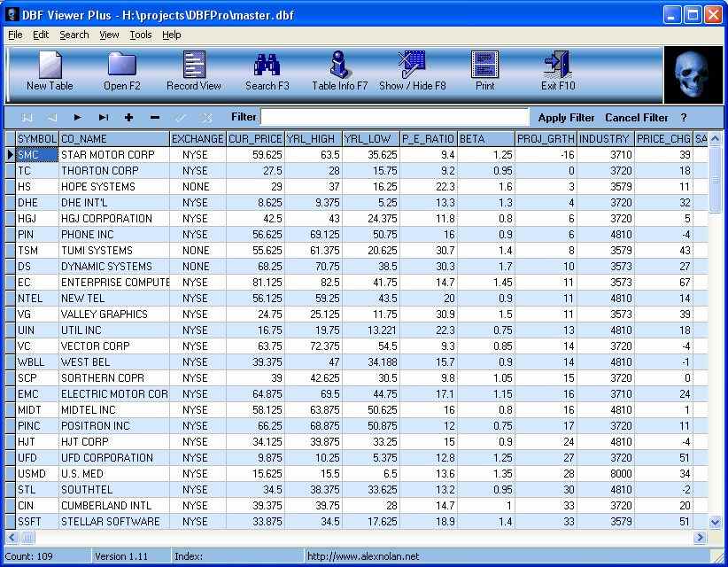The width and height of the screenshot is (728, 567).
Task: Click the http://www.alexnolan.net status bar link
Action: [x=363, y=555]
